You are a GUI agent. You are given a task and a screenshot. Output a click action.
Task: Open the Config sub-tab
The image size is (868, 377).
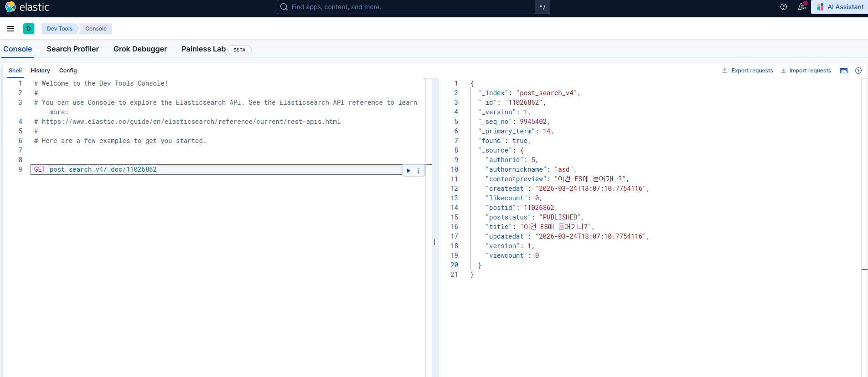(x=68, y=71)
